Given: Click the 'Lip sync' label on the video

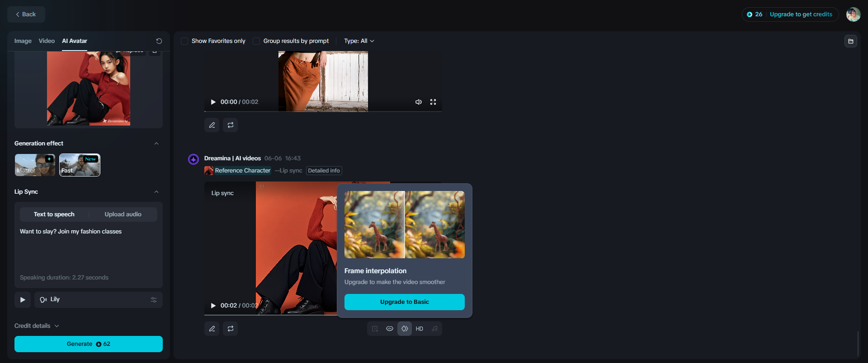Looking at the screenshot, I should click(222, 193).
